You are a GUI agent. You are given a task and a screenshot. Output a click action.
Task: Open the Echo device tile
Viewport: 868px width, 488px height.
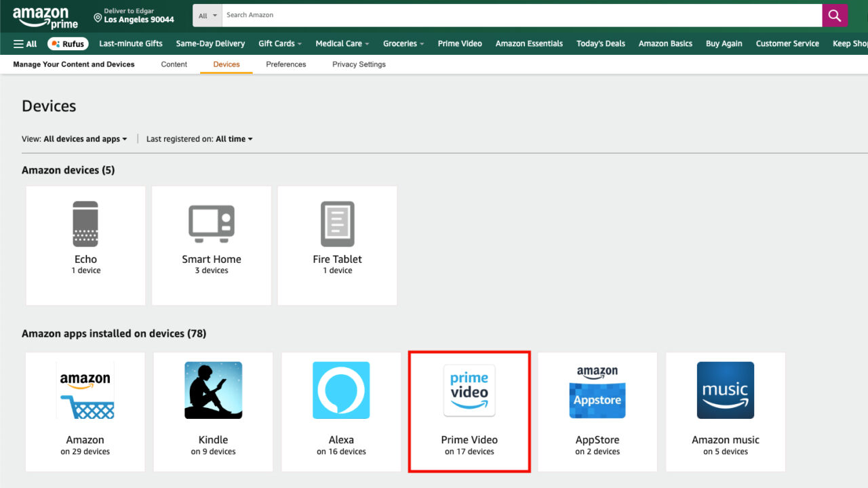85,245
